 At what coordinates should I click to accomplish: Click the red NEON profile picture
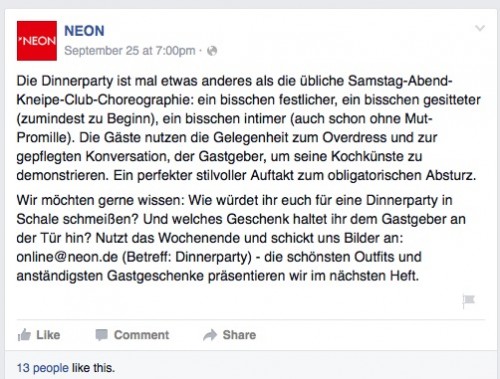[x=37, y=41]
